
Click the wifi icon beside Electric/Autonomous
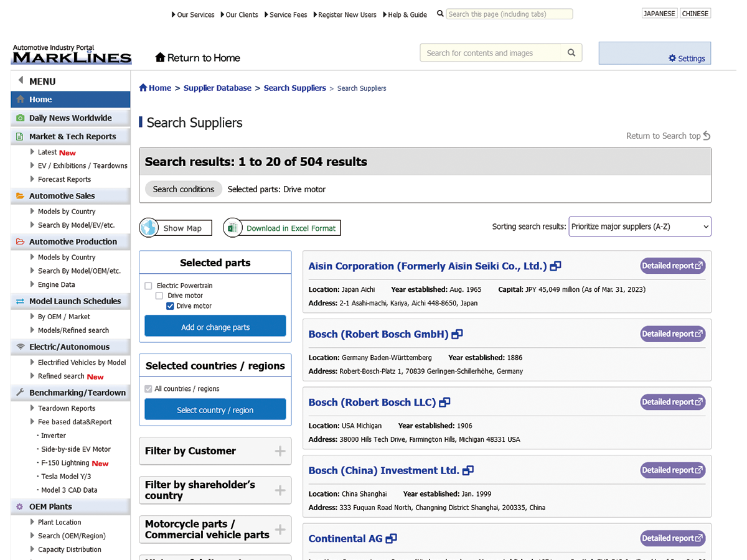pyautogui.click(x=21, y=347)
